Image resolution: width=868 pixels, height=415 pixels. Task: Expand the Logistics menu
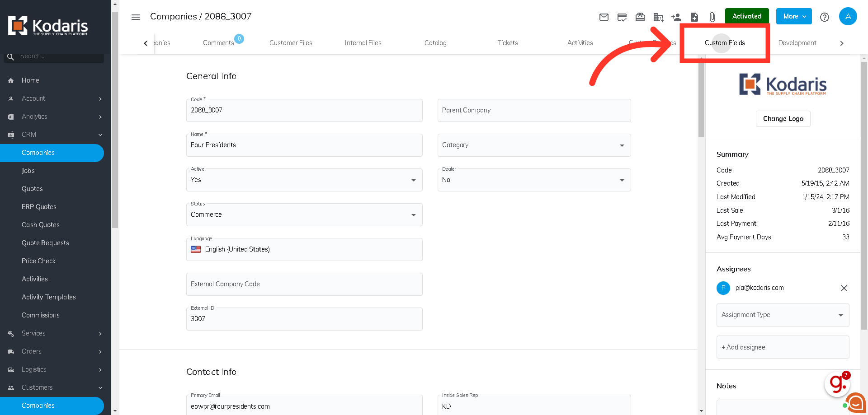(x=100, y=369)
